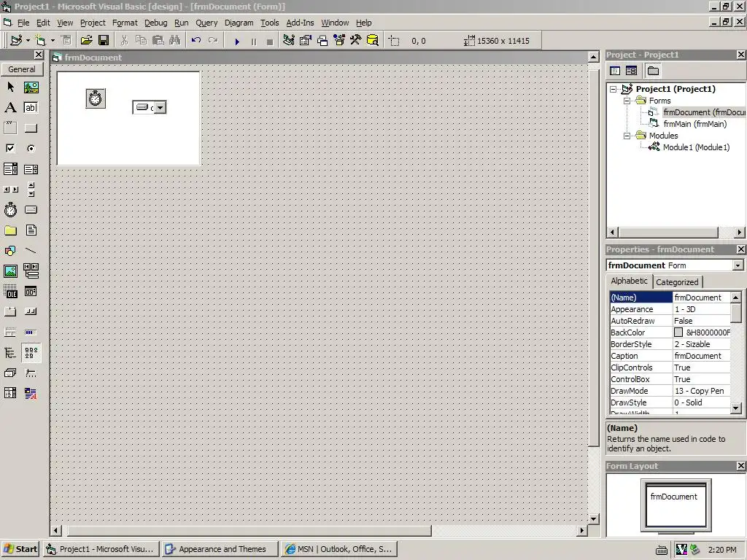Select the Image tool in toolbox
Image resolution: width=747 pixels, height=560 pixels.
10,271
